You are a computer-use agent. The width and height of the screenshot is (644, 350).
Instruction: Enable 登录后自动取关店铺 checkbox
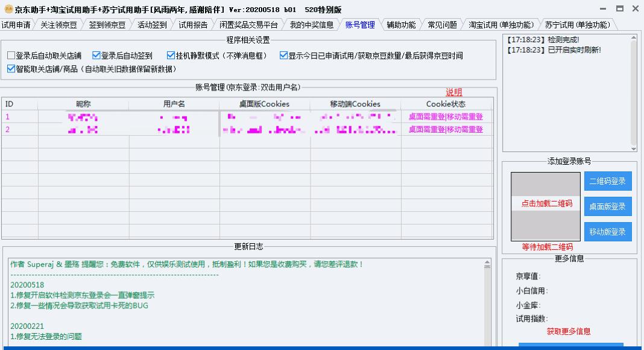tap(11, 56)
